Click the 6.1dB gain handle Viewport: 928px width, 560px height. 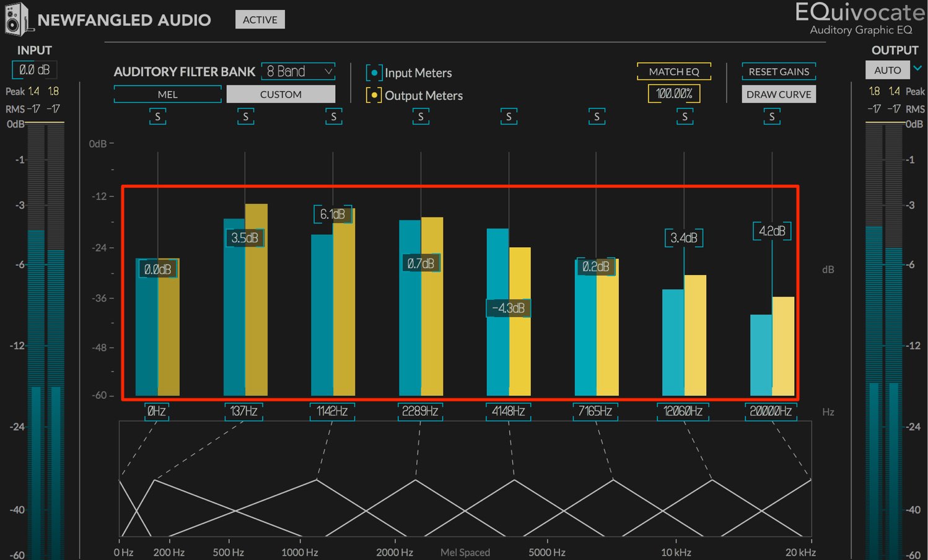pyautogui.click(x=333, y=214)
